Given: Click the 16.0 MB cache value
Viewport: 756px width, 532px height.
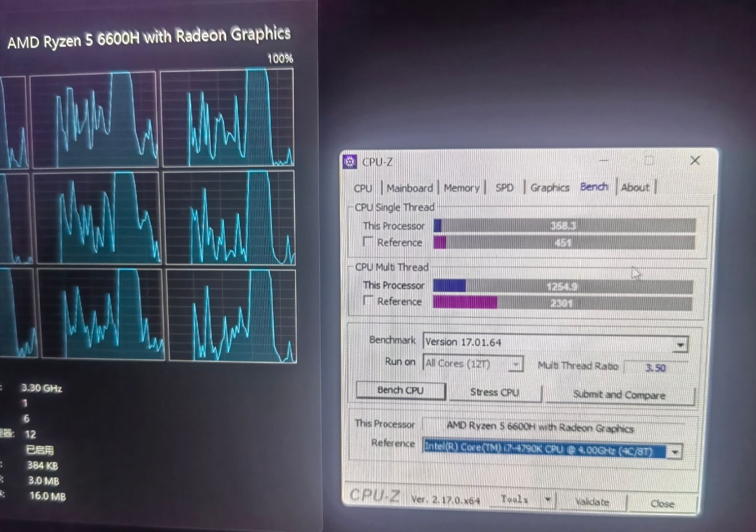Looking at the screenshot, I should click(x=48, y=496).
